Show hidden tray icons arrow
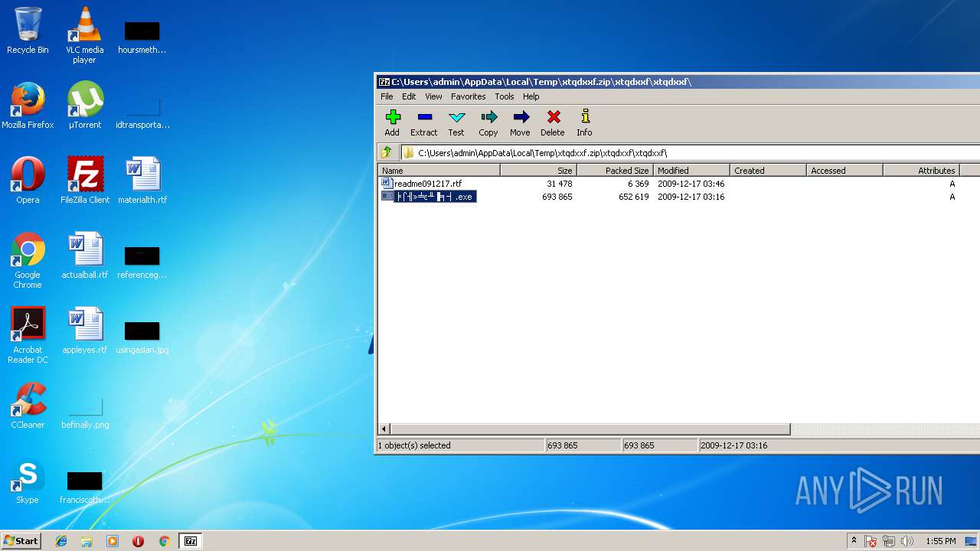 854,541
